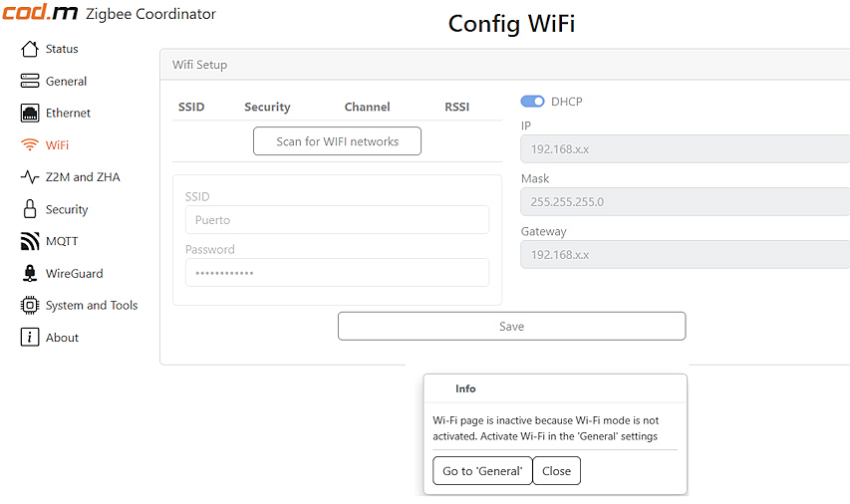The height and width of the screenshot is (504, 850).
Task: Click the Wifi Setup panel title
Action: (x=199, y=65)
